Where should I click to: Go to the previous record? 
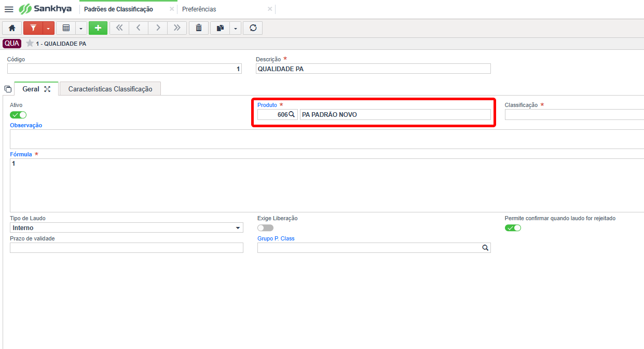pyautogui.click(x=139, y=28)
